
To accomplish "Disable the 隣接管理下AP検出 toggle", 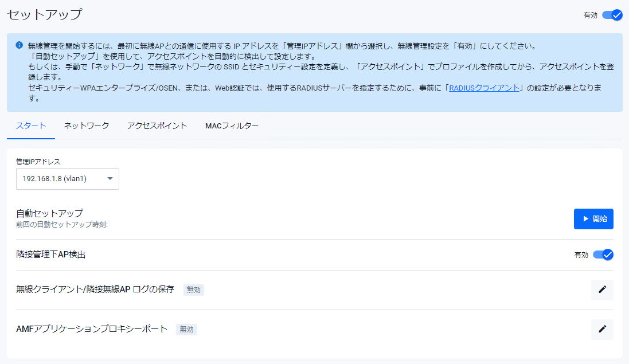I will (x=603, y=255).
